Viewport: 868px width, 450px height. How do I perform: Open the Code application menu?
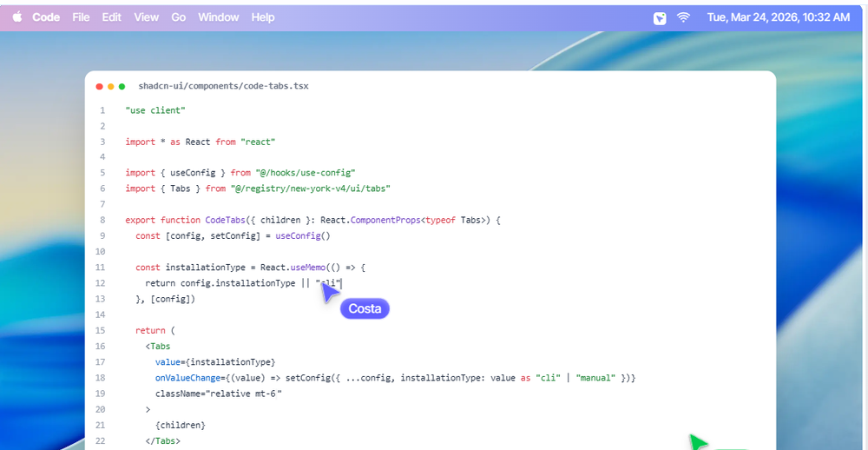click(x=46, y=17)
